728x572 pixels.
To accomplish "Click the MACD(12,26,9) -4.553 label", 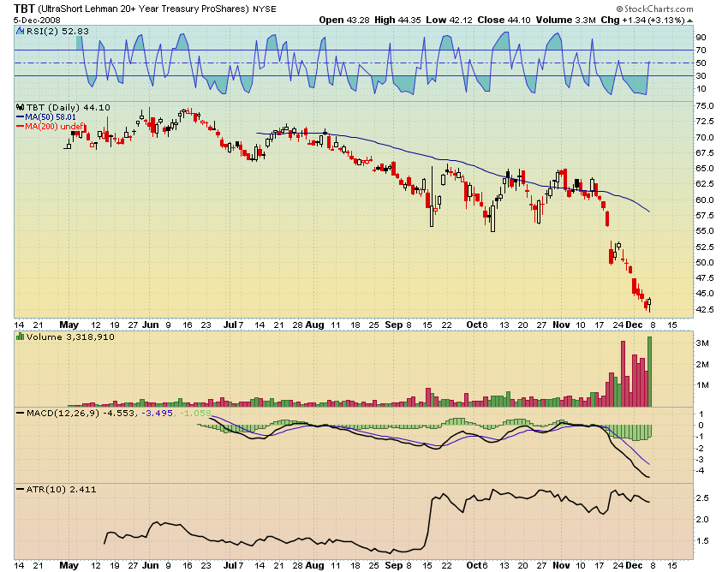I will (81, 413).
